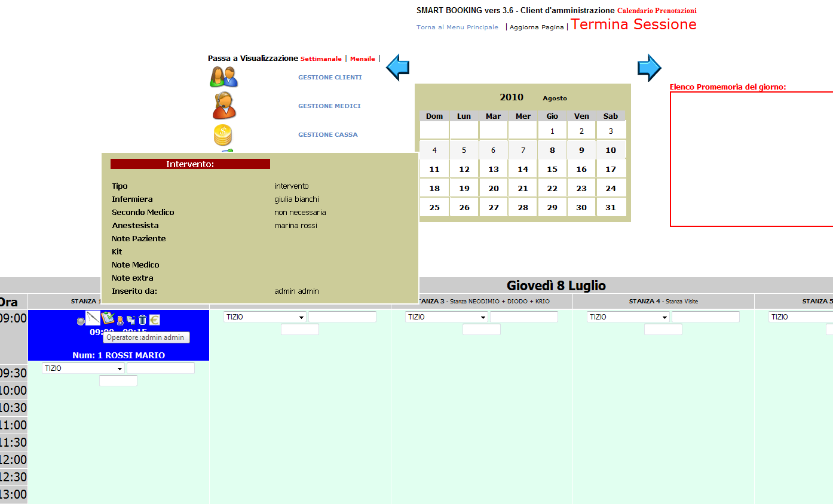Select day 28 in August calendar

(x=523, y=207)
